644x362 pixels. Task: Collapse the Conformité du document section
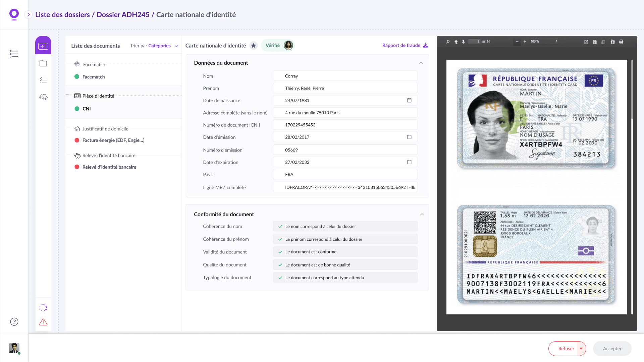pyautogui.click(x=422, y=215)
